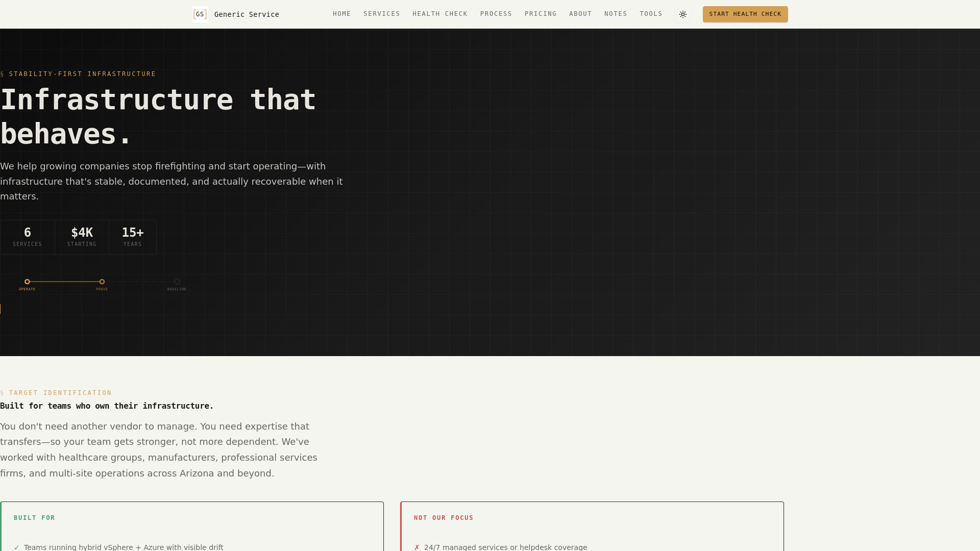Open the Process nav item

(x=496, y=14)
